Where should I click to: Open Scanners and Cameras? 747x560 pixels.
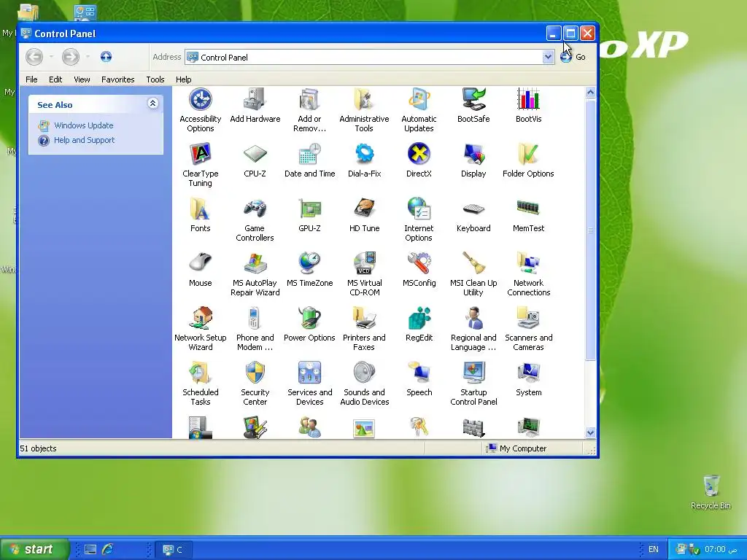(528, 329)
